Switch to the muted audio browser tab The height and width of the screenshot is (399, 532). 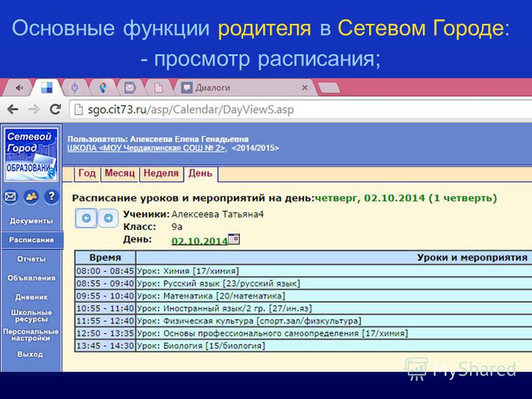click(19, 88)
